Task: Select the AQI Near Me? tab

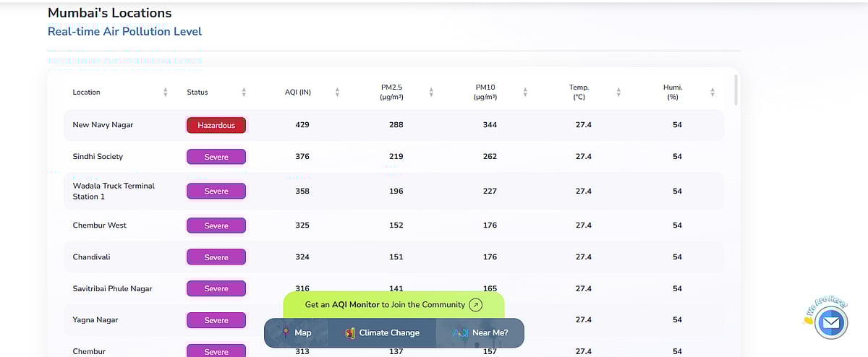Action: click(480, 333)
